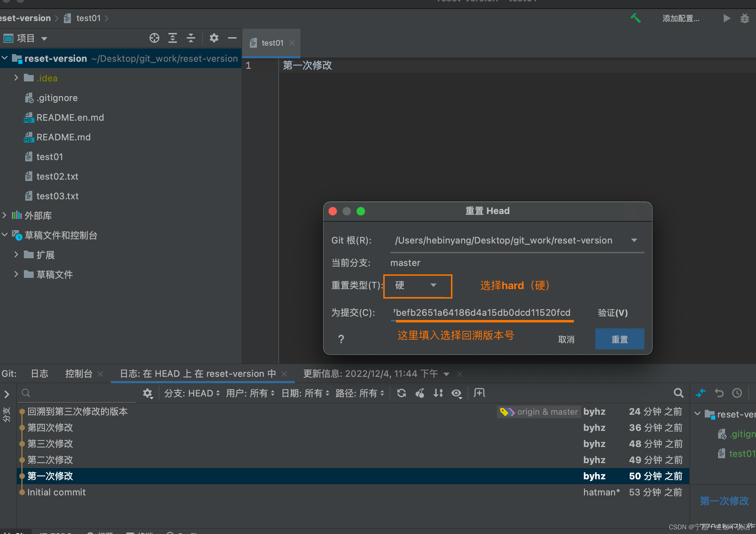Open the 分支: HEAD filter
This screenshot has width=756, height=534.
[x=192, y=393]
